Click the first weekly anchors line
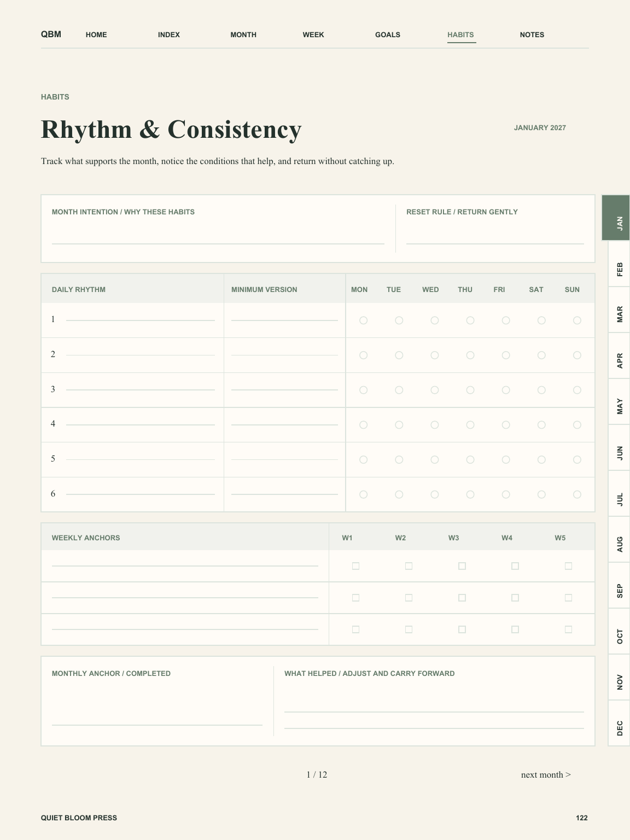 185,565
